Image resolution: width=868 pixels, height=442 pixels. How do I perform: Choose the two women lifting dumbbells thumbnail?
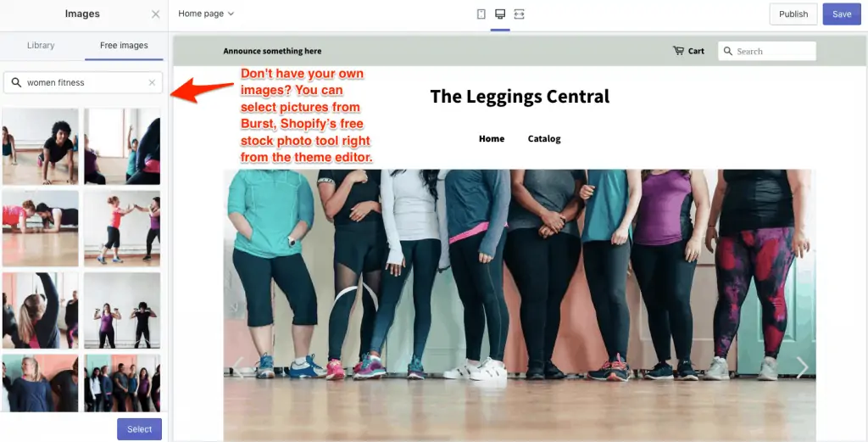pyautogui.click(x=122, y=311)
